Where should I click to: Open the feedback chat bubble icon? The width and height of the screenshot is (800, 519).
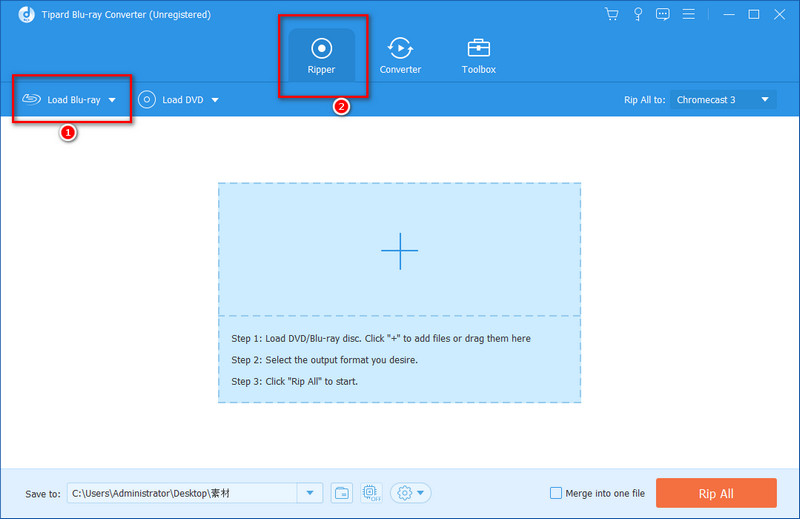coord(663,14)
